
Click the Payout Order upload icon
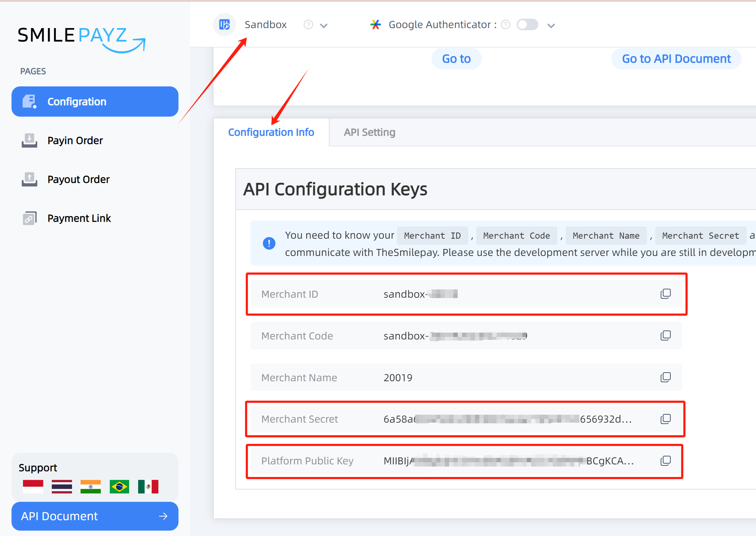[30, 179]
